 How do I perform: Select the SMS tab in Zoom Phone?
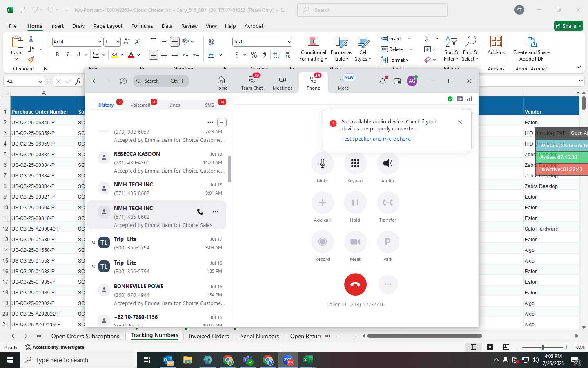209,105
